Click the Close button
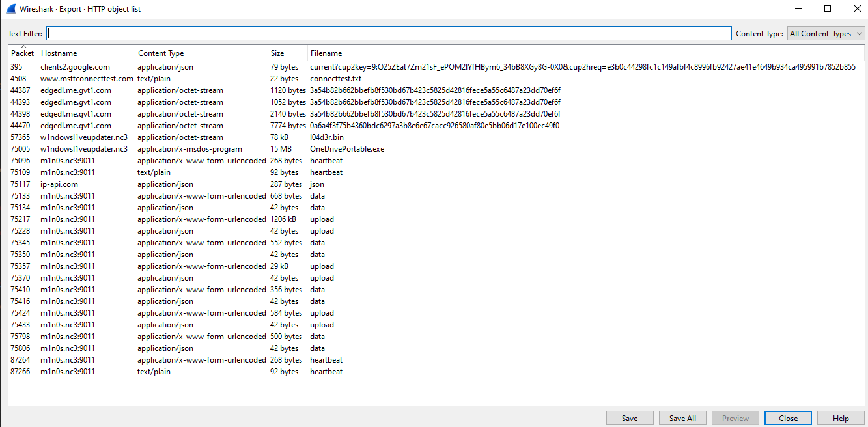Image resolution: width=868 pixels, height=427 pixels. coord(788,417)
